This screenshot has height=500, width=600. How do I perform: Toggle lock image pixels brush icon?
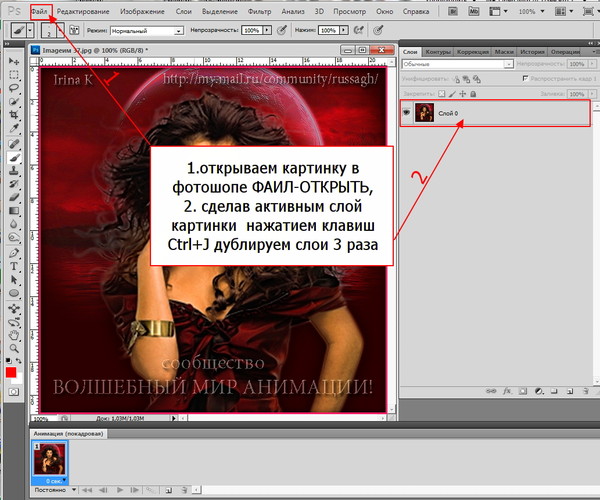[x=452, y=94]
